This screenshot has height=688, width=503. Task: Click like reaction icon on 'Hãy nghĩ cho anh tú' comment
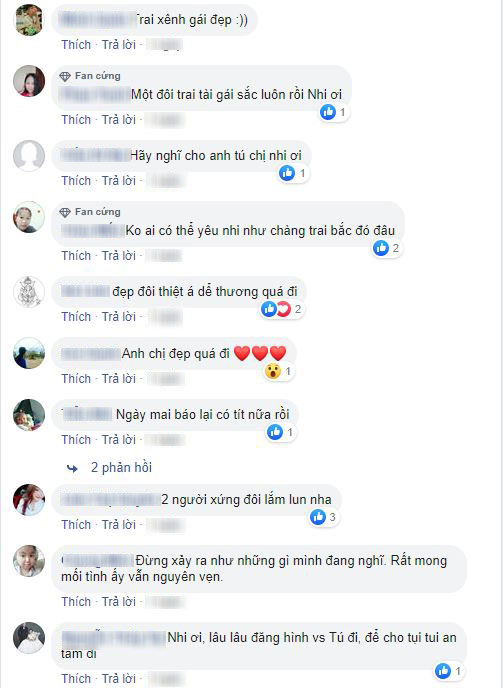pos(287,173)
